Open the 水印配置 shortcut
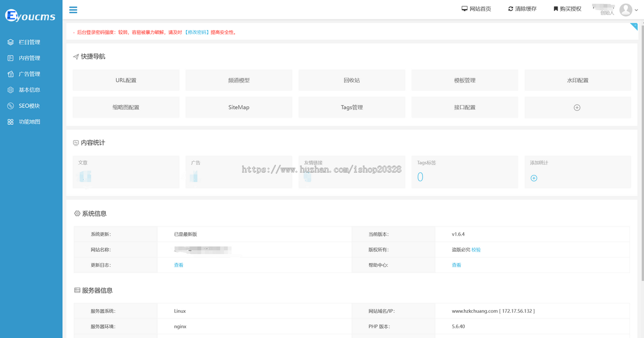644x338 pixels. click(578, 80)
